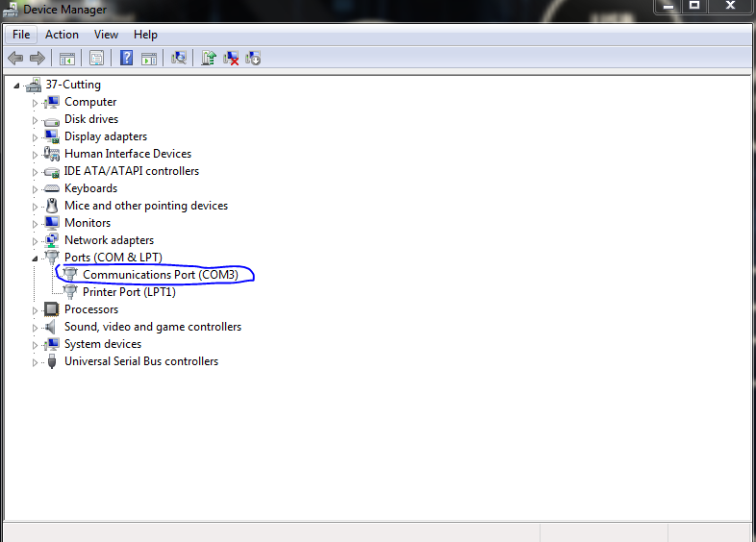Select the Ports (COM & LPT) label

click(113, 258)
